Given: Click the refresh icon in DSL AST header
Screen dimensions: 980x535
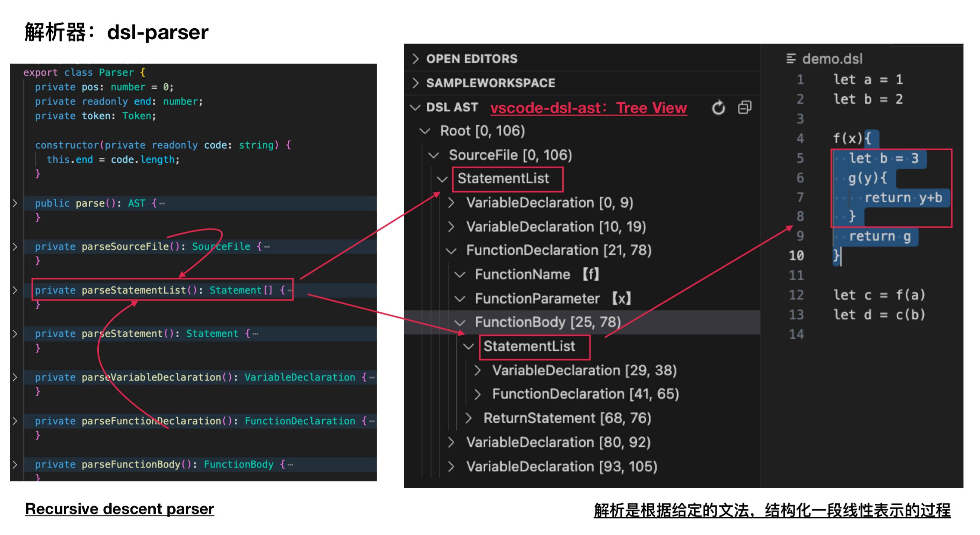Looking at the screenshot, I should tap(718, 108).
